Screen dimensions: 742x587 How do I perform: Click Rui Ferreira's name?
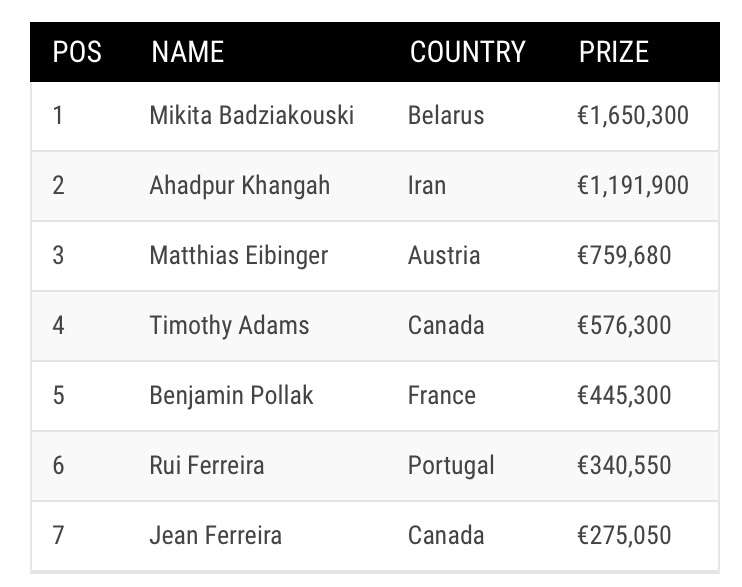[208, 466]
